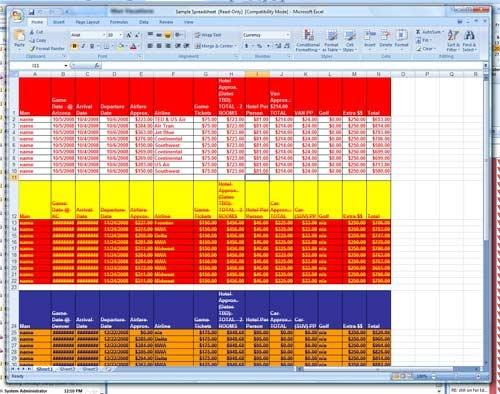Screen dimensions: 500x394
Task: Cut the selection with the Cut button
Action: (x=36, y=32)
